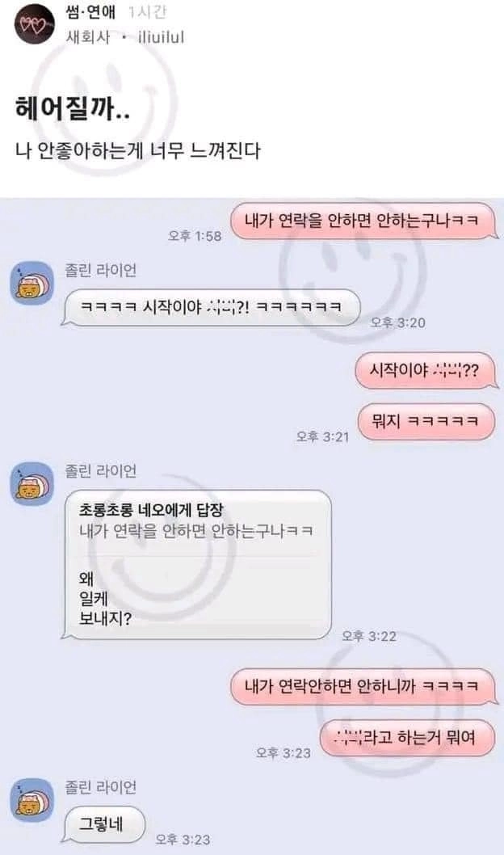Viewport: 504px width, 855px height.
Task: Click the 새회사 company label
Action: pyautogui.click(x=88, y=37)
